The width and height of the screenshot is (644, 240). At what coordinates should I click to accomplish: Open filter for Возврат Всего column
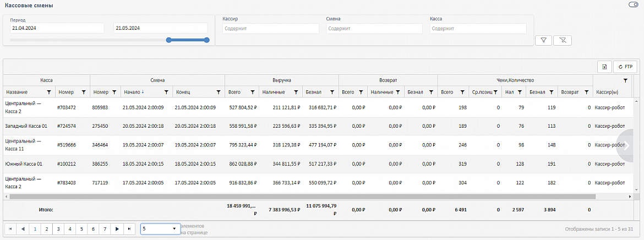coord(361,92)
